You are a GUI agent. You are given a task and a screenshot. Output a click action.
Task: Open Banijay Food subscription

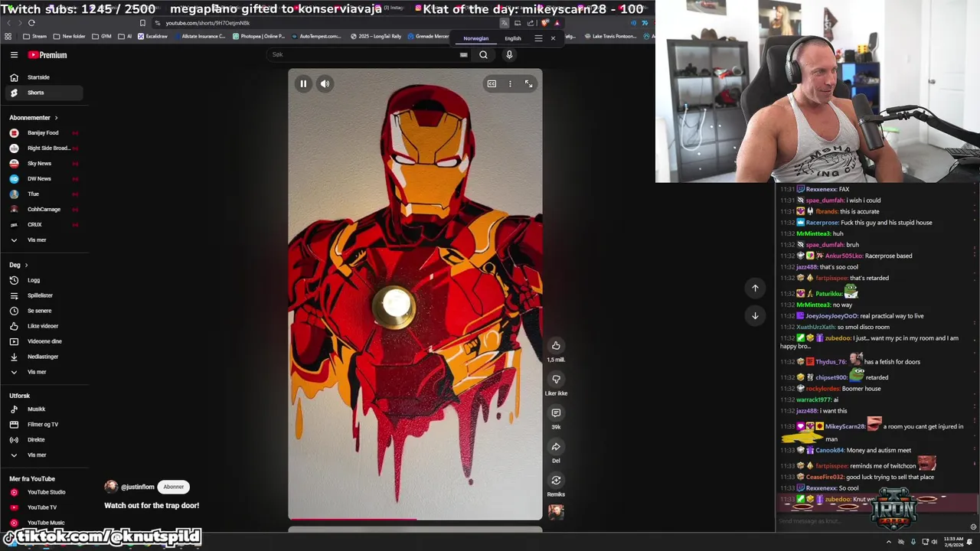(x=43, y=133)
